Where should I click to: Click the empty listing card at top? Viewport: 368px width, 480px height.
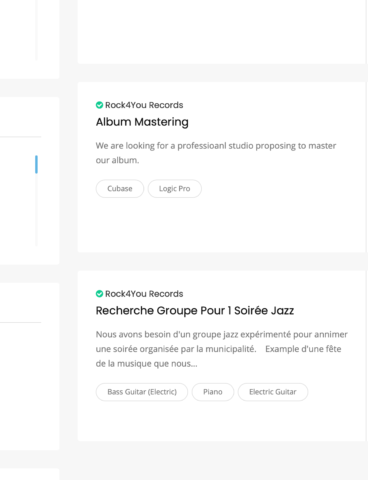tap(222, 32)
